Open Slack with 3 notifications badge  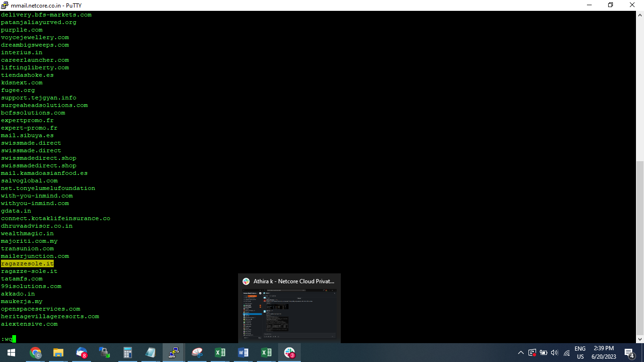[x=289, y=353]
